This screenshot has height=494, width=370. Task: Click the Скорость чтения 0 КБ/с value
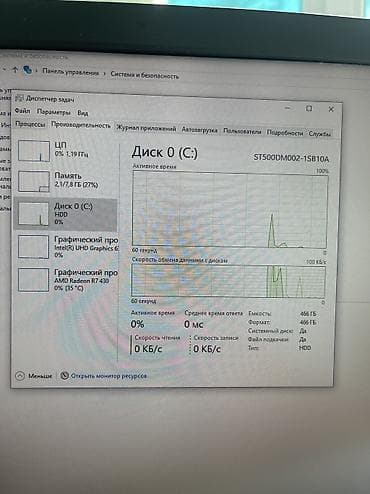coord(148,349)
